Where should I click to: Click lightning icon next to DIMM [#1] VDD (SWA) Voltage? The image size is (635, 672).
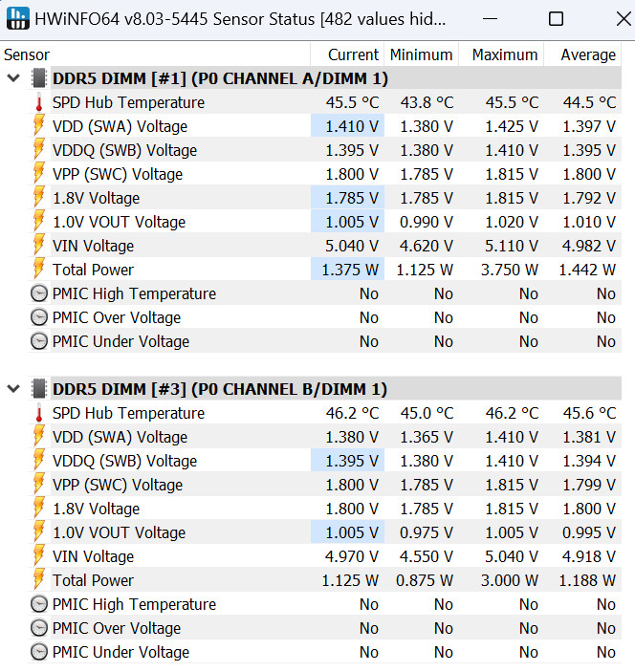tap(39, 125)
